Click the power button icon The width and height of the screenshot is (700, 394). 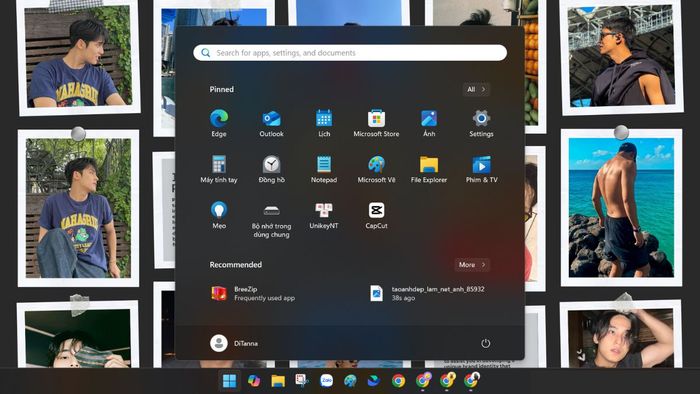(x=485, y=343)
